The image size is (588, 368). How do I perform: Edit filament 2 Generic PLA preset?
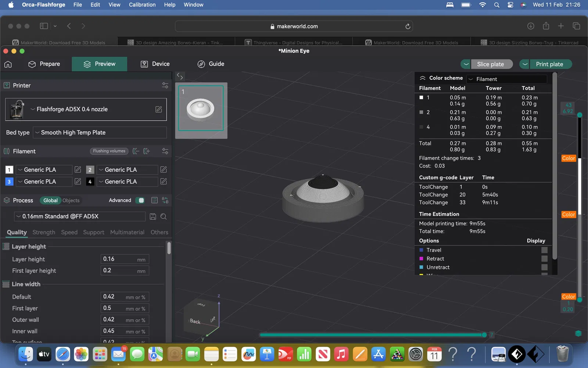164,170
